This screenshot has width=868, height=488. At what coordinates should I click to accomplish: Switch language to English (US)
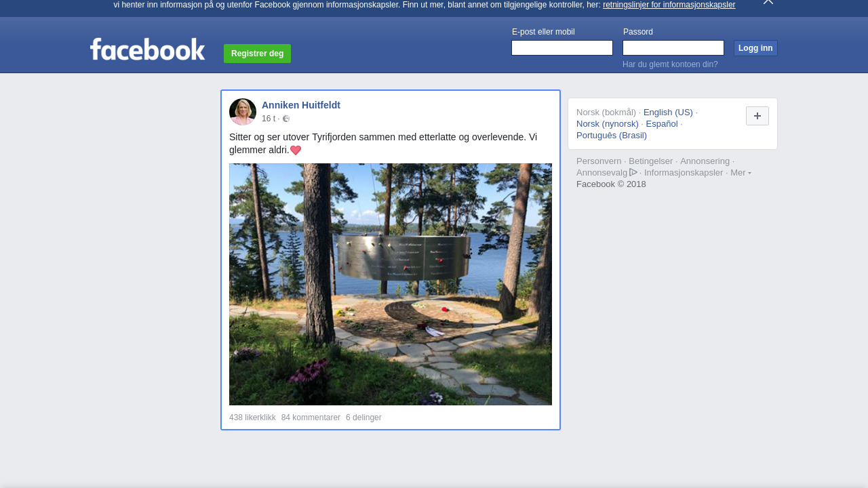[x=667, y=113]
